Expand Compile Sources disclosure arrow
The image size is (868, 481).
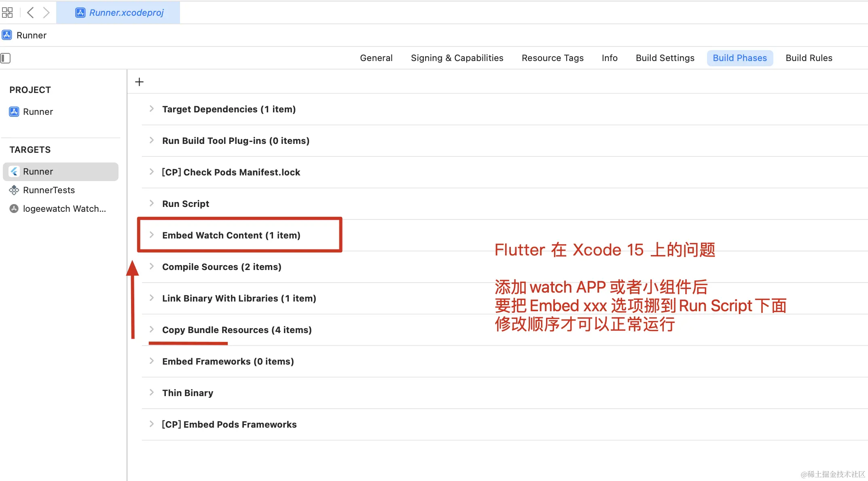(x=152, y=266)
